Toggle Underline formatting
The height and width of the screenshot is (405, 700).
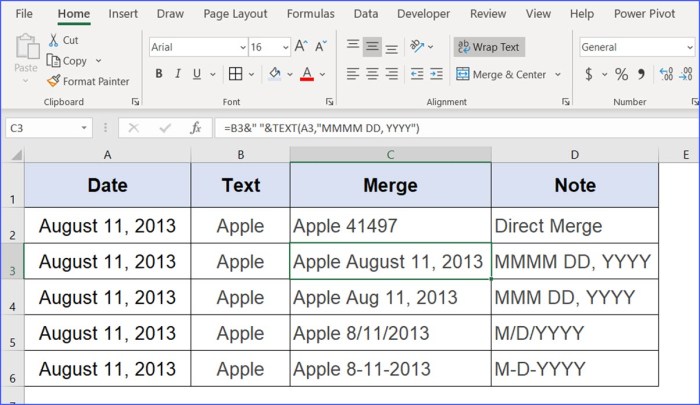196,74
